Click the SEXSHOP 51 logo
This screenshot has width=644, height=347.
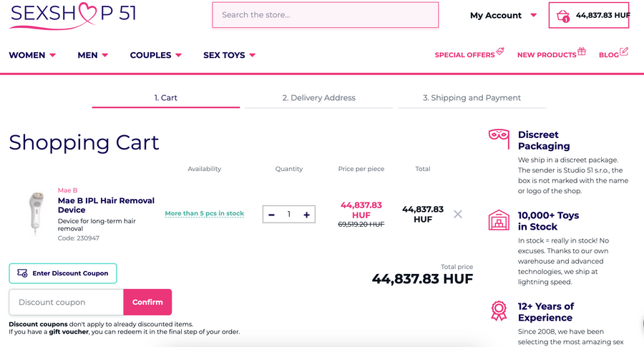pyautogui.click(x=73, y=15)
